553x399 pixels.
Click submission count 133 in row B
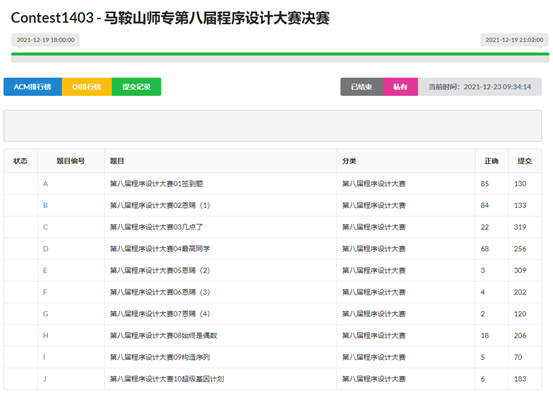(520, 205)
